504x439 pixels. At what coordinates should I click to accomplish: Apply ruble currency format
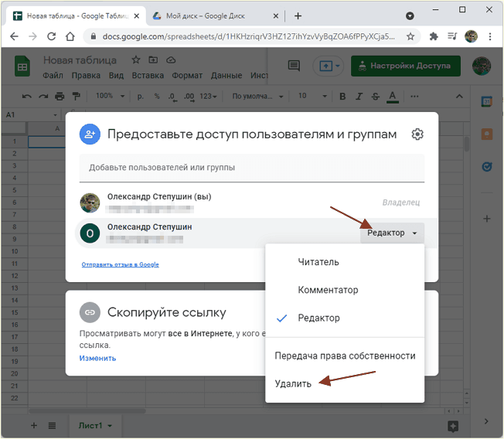141,96
